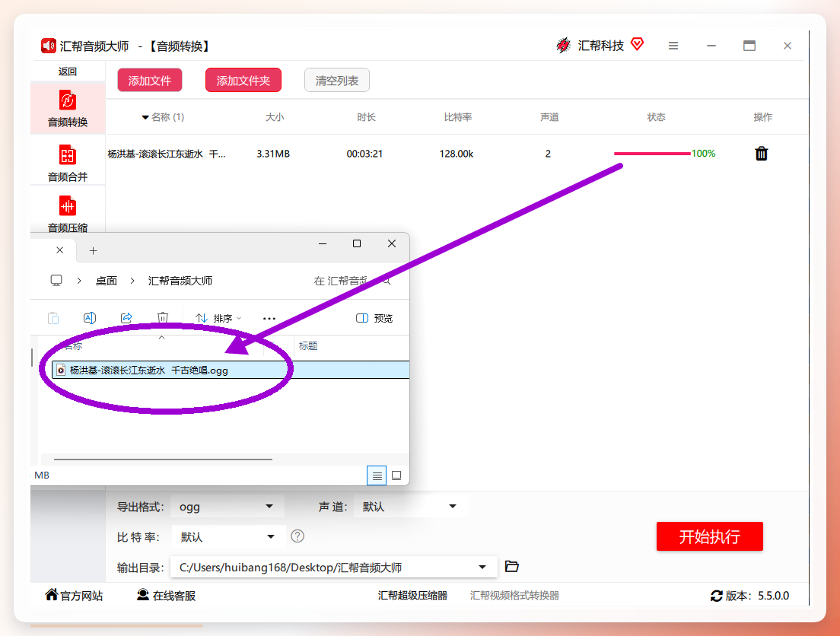Click the 128.00k bitrate cell
The width and height of the screenshot is (840, 636).
click(x=457, y=154)
